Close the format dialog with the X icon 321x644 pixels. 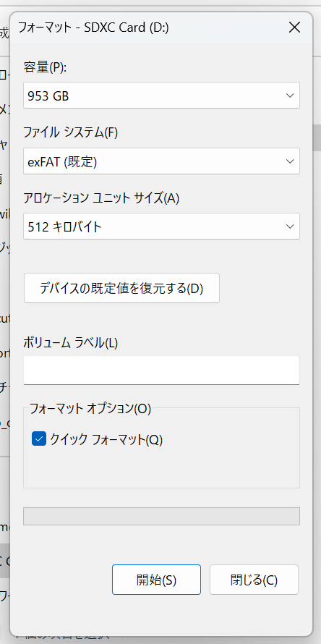click(x=295, y=27)
